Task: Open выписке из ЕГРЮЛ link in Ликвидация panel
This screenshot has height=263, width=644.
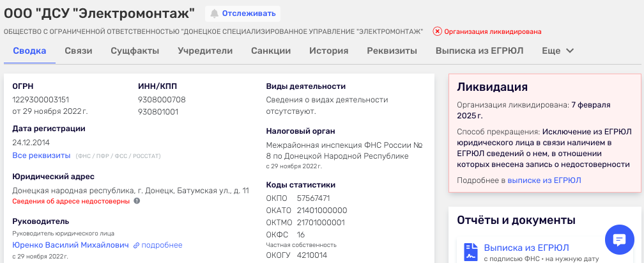Action: click(544, 180)
